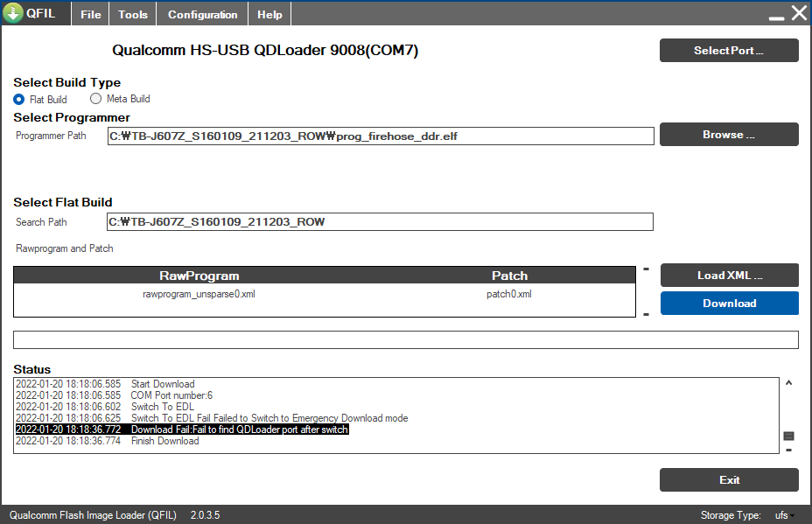Click the download progress bar

pos(405,339)
